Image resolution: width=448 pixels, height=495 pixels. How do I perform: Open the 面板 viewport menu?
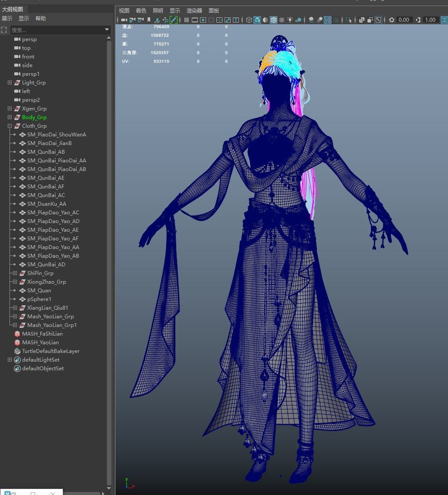tap(213, 10)
